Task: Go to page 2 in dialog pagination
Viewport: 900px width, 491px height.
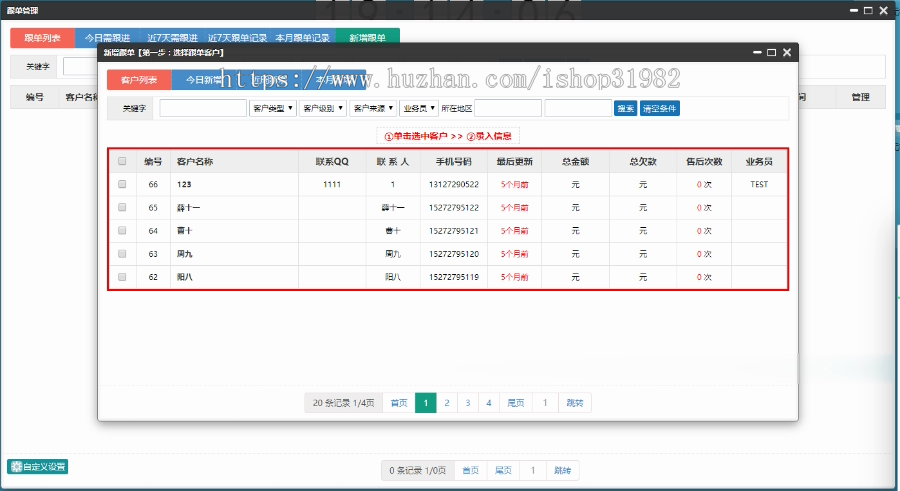Action: [447, 403]
